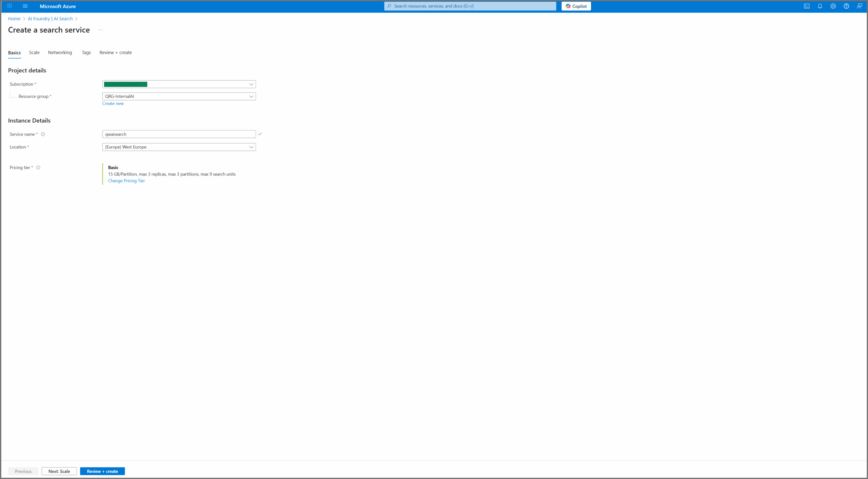Click the Pricing tier info icon
This screenshot has width=868, height=479.
pyautogui.click(x=38, y=167)
